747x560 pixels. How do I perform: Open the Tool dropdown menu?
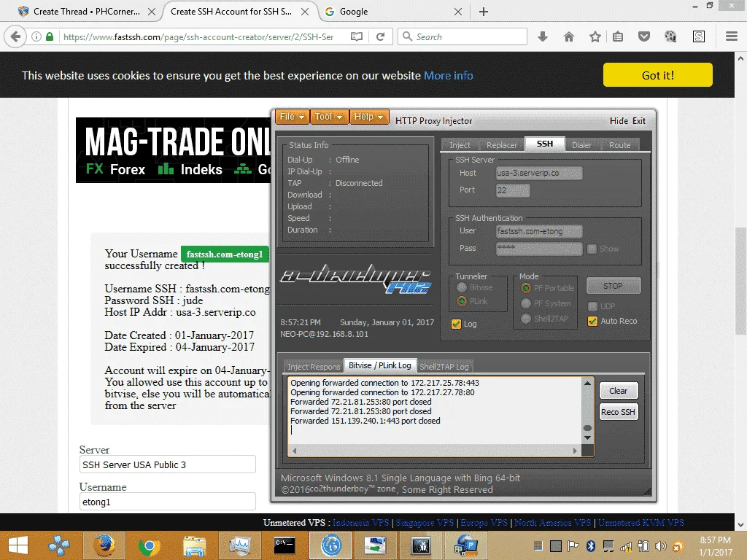click(329, 117)
